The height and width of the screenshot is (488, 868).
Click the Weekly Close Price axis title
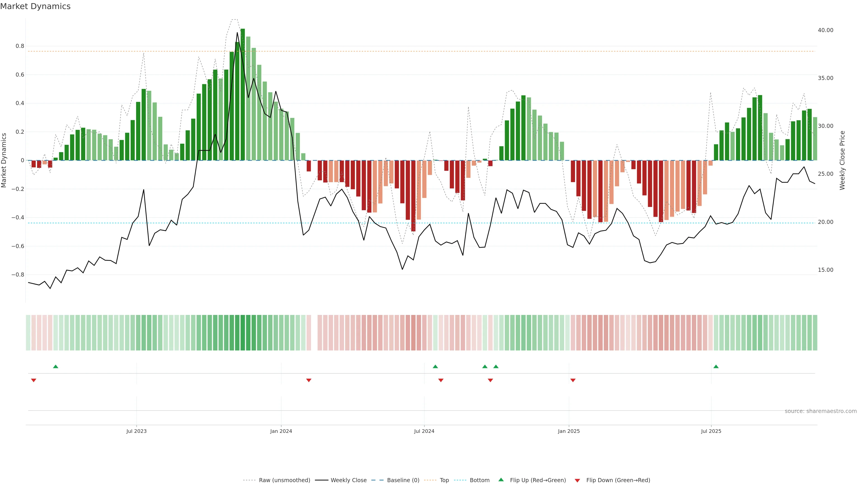coord(842,160)
